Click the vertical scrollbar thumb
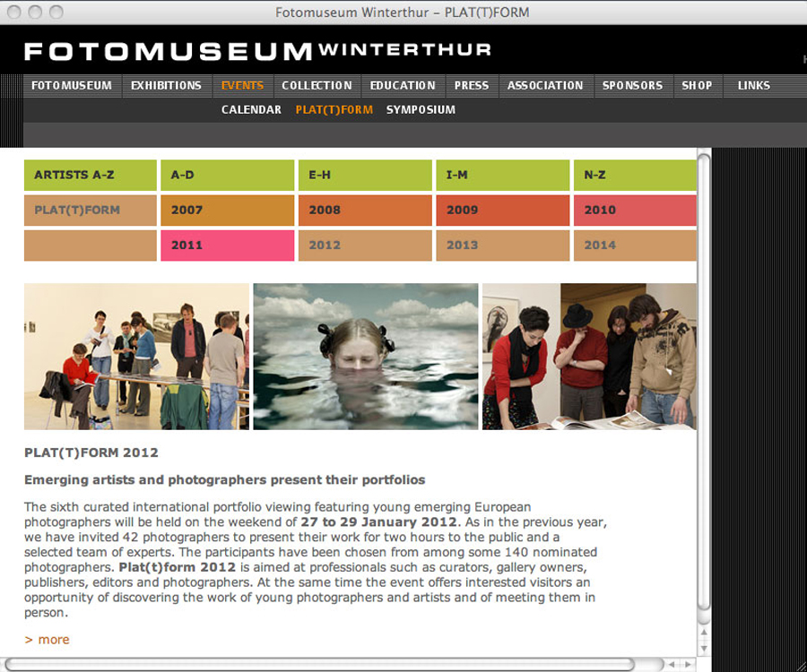This screenshot has width=807, height=672. pos(704,382)
